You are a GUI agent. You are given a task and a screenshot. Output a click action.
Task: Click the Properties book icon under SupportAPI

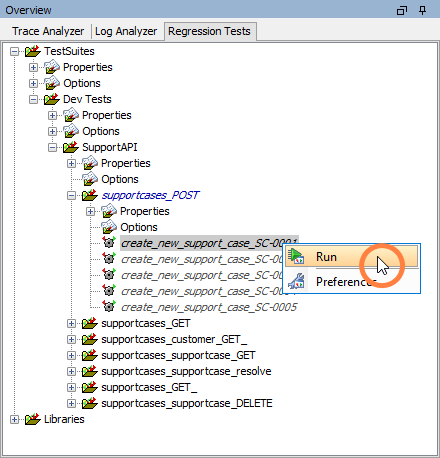[90, 163]
